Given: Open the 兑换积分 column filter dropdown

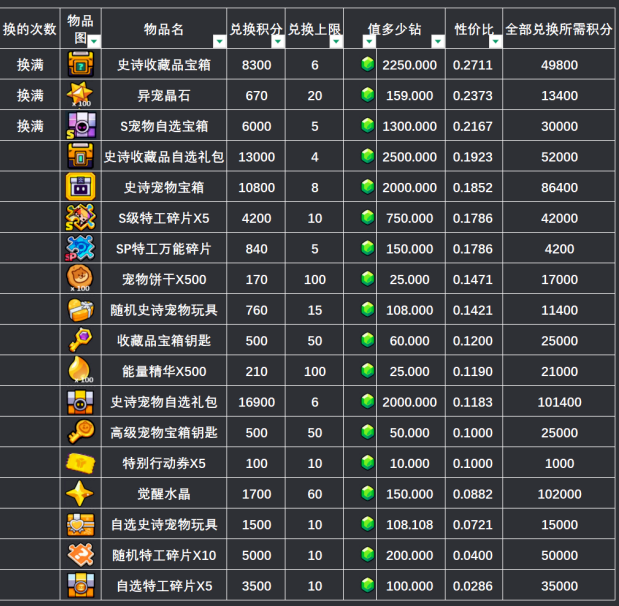Looking at the screenshot, I should point(278,41).
